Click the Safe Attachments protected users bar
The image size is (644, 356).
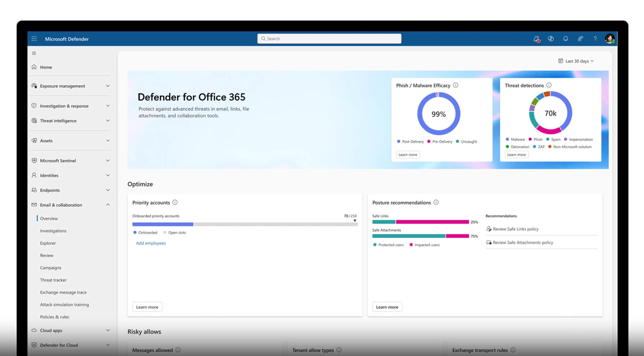[409, 236]
